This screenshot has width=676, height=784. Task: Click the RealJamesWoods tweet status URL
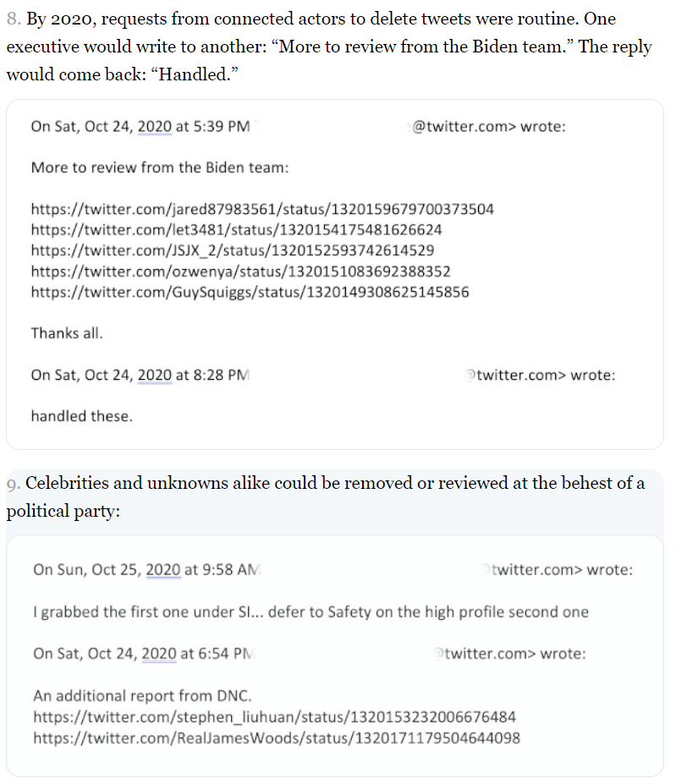point(277,738)
